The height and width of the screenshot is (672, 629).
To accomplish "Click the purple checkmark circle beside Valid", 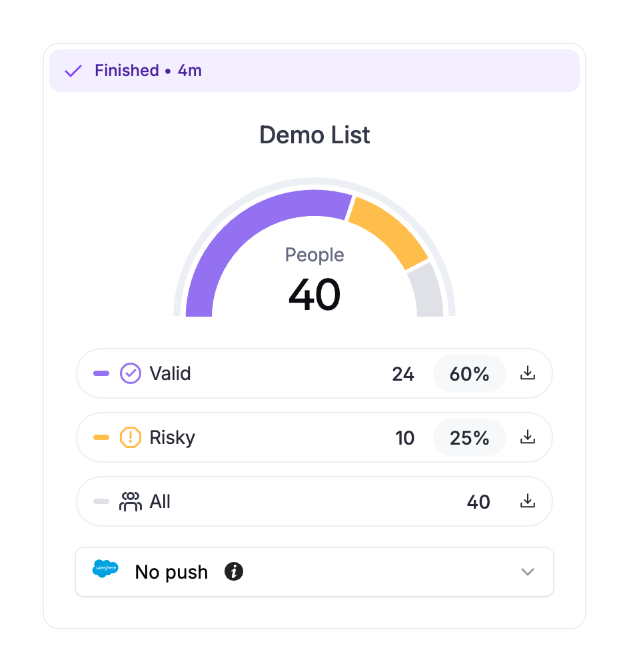I will click(x=131, y=373).
